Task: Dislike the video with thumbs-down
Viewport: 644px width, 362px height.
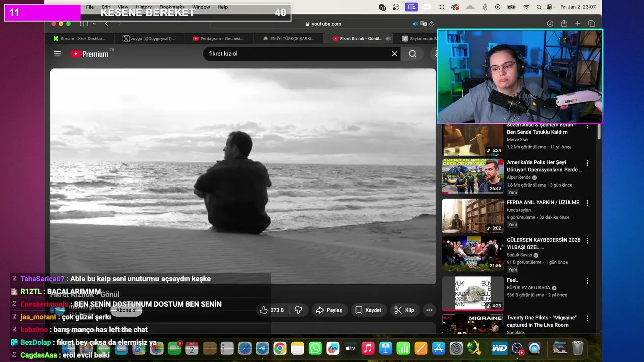Action: pos(298,310)
